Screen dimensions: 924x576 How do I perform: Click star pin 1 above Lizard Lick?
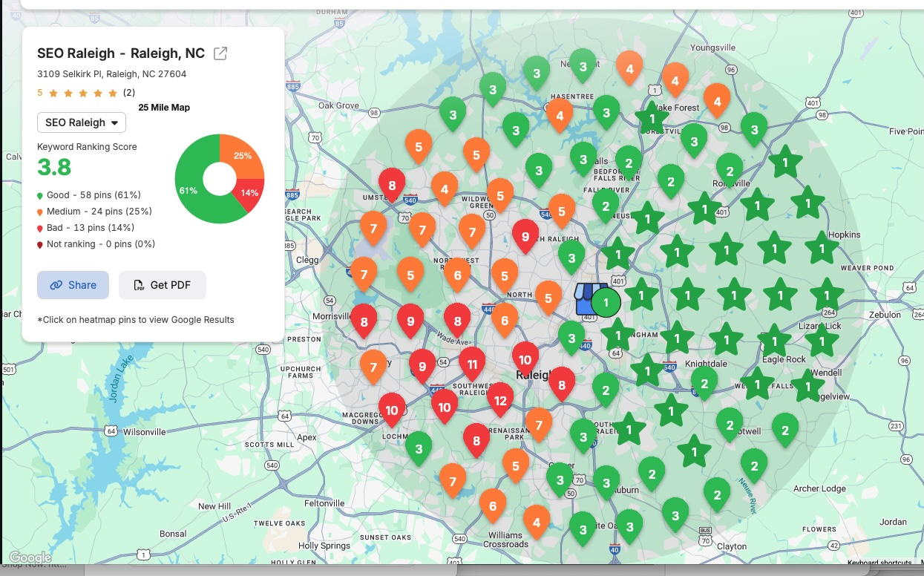pos(827,295)
